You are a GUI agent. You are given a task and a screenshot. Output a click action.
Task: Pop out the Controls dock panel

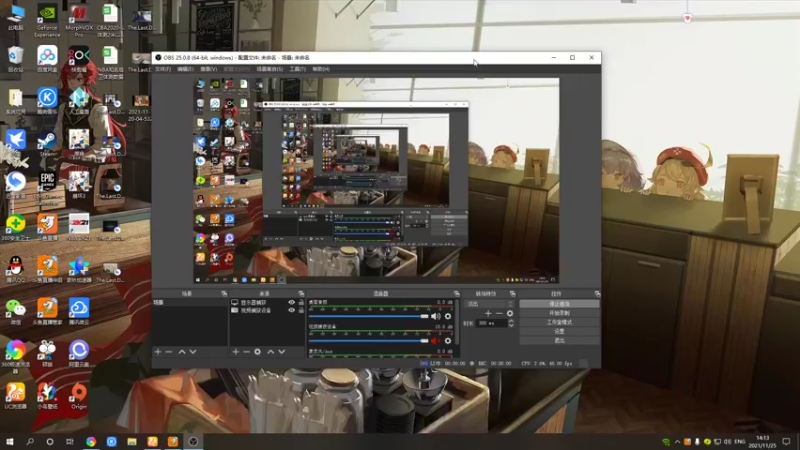click(597, 294)
